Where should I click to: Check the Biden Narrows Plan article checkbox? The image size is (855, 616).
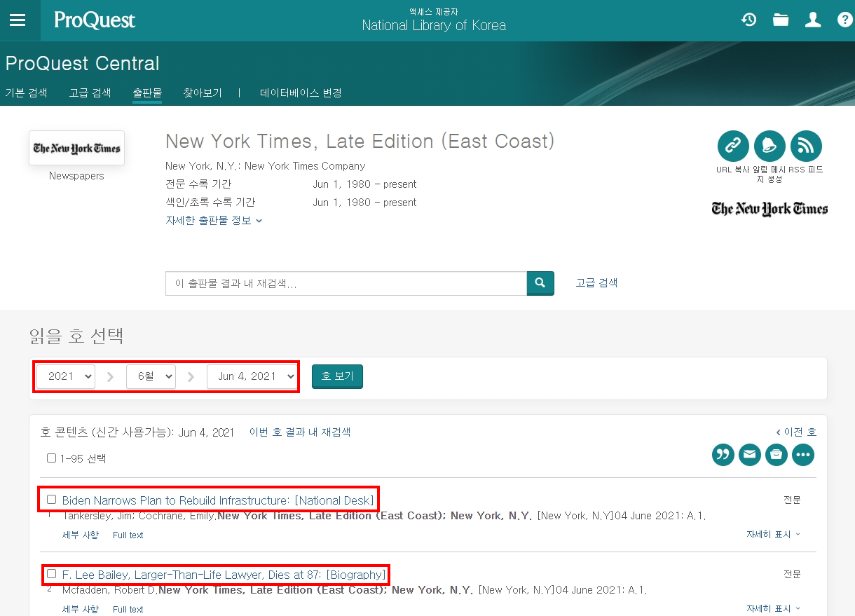[51, 500]
